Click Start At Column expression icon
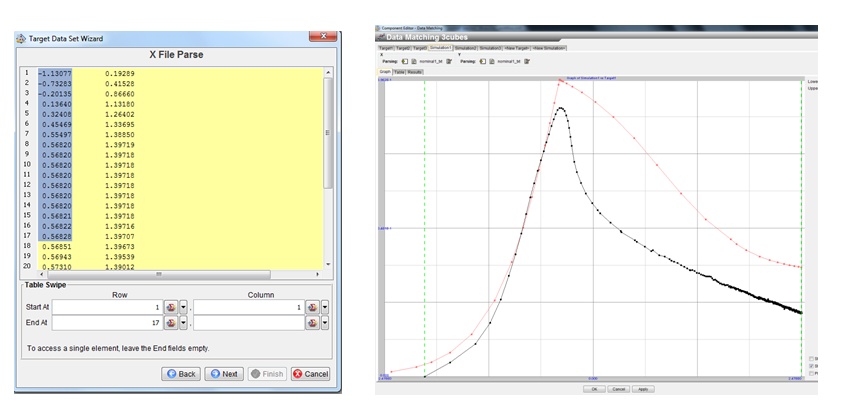This screenshot has height=409, width=852. tap(312, 307)
